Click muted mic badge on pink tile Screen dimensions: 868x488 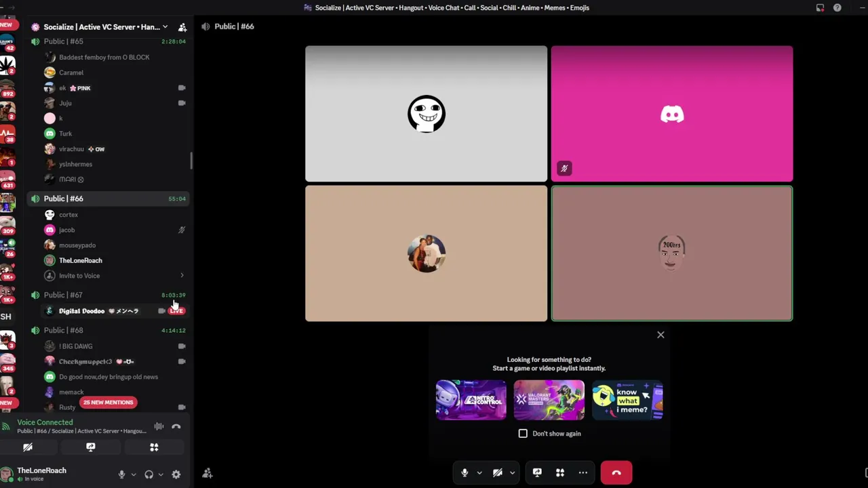coord(564,168)
